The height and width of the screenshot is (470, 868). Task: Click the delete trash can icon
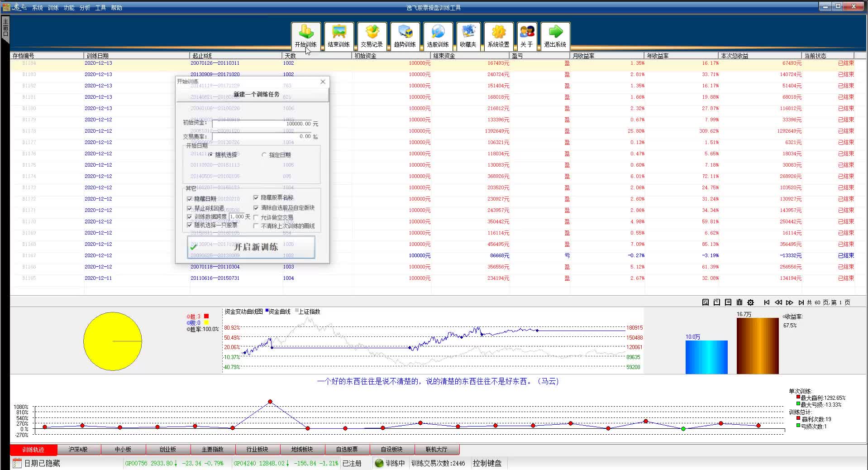[739, 302]
